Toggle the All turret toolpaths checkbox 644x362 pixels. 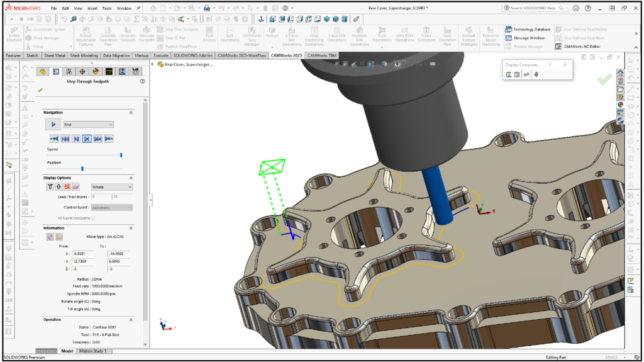click(94, 218)
